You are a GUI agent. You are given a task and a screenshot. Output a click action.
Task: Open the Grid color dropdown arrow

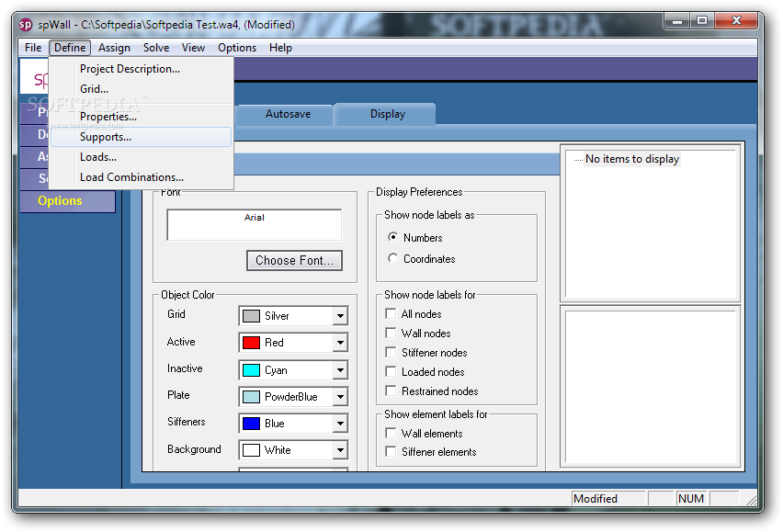click(340, 316)
